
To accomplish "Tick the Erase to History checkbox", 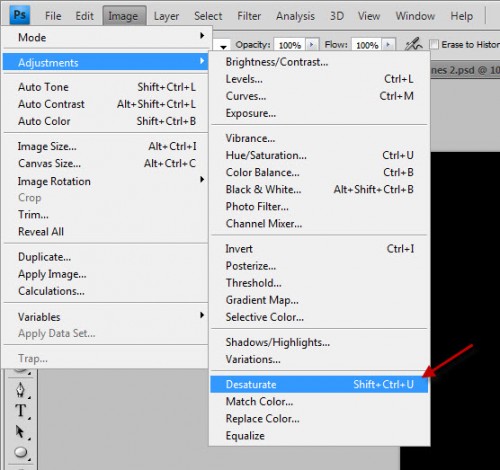I will coord(434,44).
